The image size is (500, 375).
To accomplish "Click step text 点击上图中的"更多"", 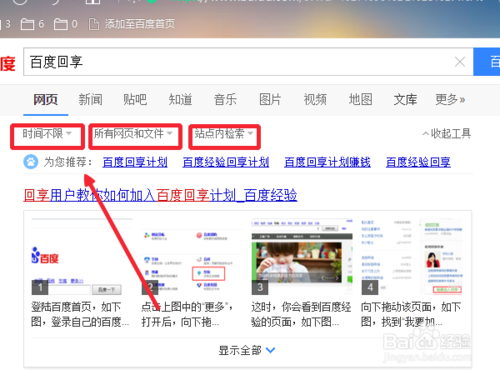I will tap(187, 314).
